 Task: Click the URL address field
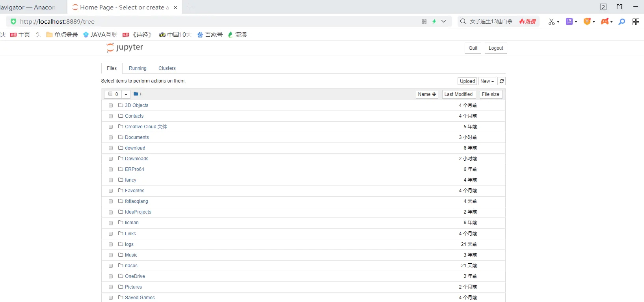[217, 22]
